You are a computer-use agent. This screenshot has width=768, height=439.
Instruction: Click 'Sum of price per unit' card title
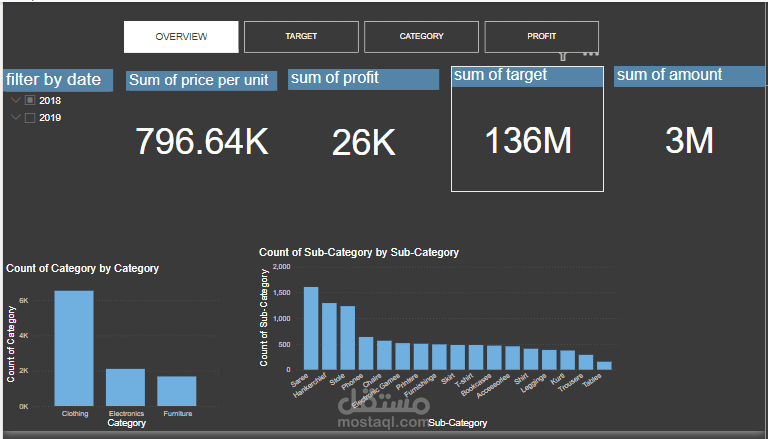201,81
